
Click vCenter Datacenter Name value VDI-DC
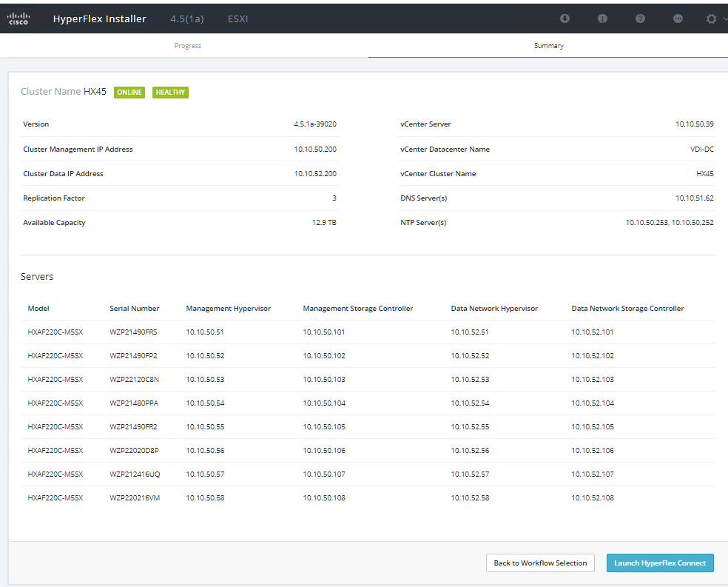click(702, 149)
